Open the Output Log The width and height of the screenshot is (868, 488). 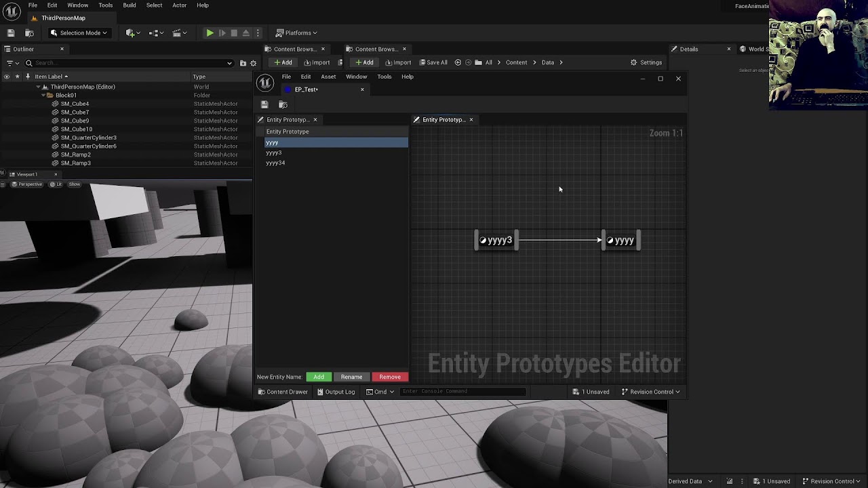coord(336,392)
